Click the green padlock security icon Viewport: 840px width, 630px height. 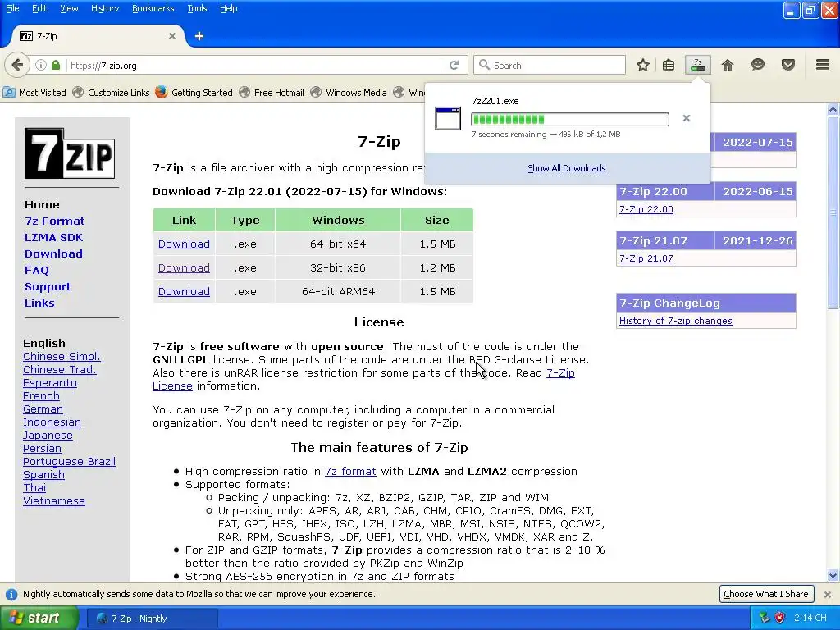point(56,66)
